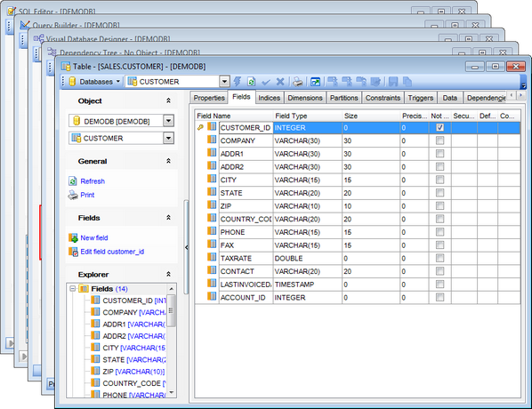The image size is (532, 409).
Task: Click the Commit checkmark toolbar icon
Action: pos(266,82)
